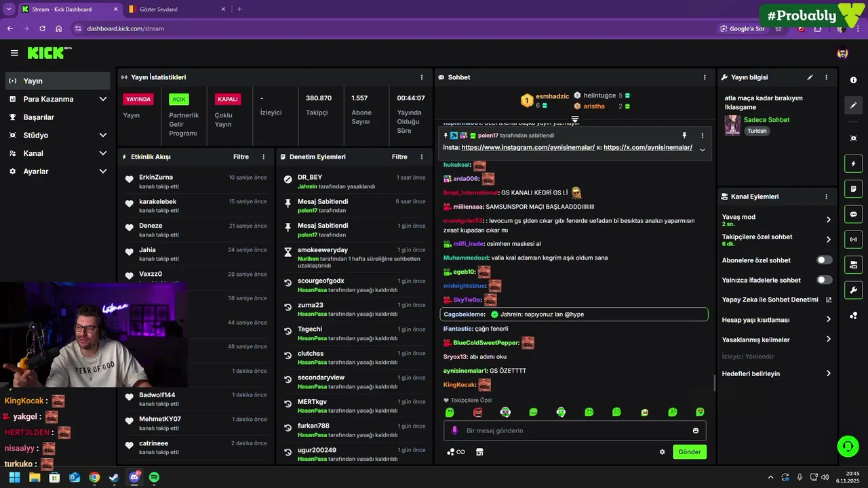
Task: Open Kanal Eylemleri three-dot menu
Action: (x=826, y=197)
